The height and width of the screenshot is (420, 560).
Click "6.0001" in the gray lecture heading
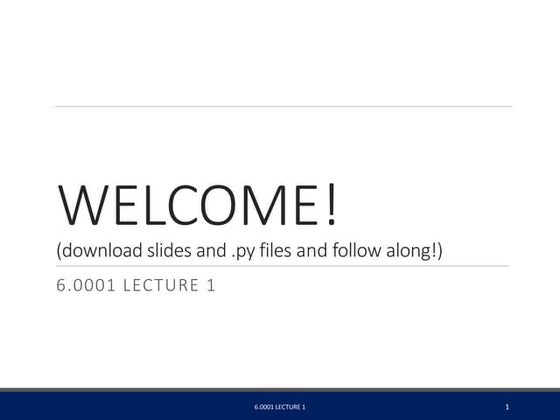86,285
